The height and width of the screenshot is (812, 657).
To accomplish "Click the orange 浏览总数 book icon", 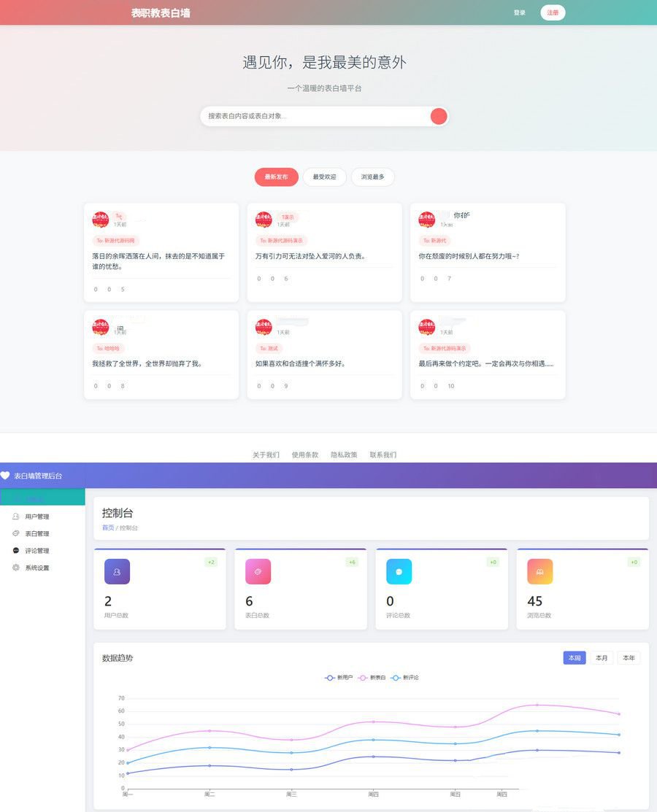I will pos(539,571).
